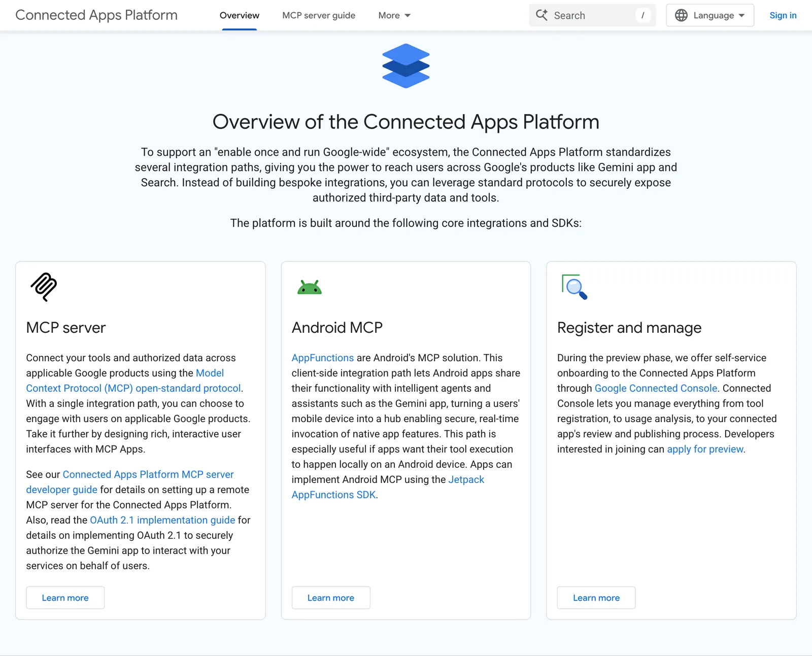Screen dimensions: 812x656
Task: Click the slash shortcut badge in search
Action: 642,15
